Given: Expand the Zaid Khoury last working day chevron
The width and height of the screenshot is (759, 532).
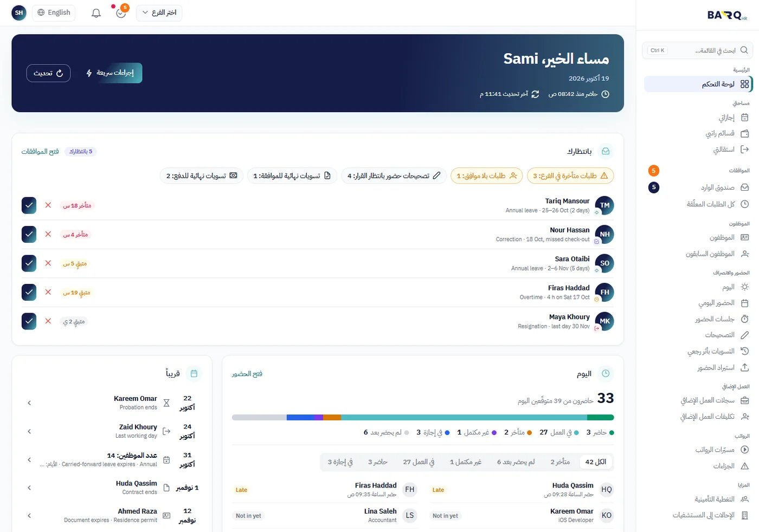Looking at the screenshot, I should click(x=29, y=431).
